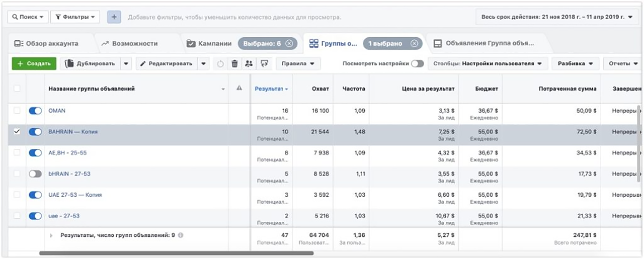Viewport: 644px width, 259px height.
Task: Toggle the AE,BH - 25-55 switch
Action: tap(35, 153)
